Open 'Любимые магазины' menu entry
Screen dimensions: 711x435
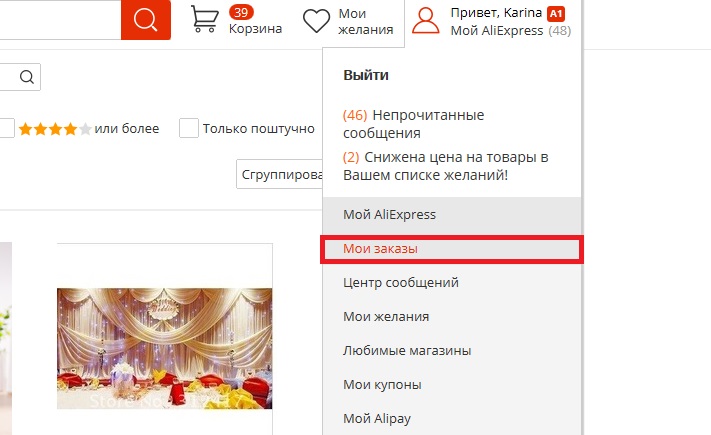click(x=407, y=351)
